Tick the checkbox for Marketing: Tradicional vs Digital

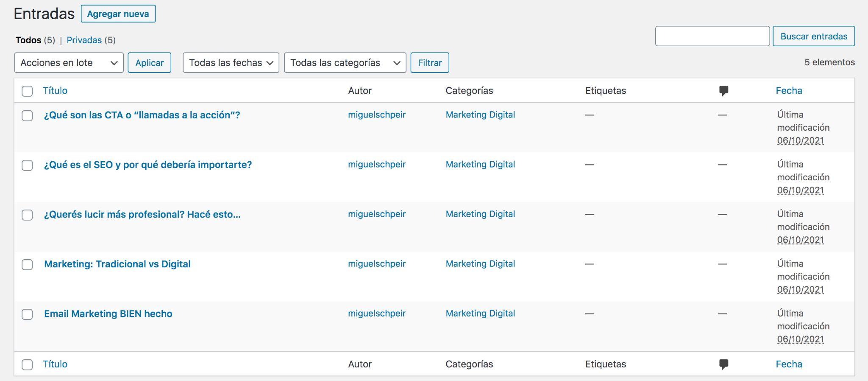tap(27, 265)
